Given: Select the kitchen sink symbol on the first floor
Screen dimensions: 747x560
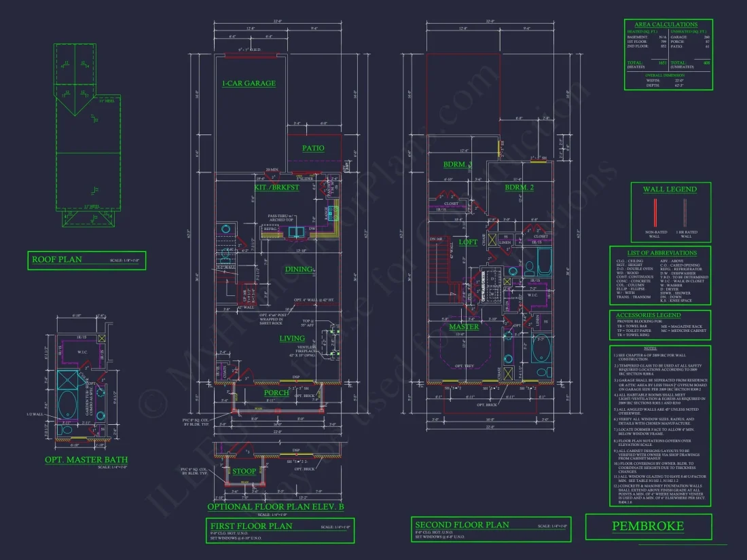Looking at the screenshot, I should (x=296, y=231).
